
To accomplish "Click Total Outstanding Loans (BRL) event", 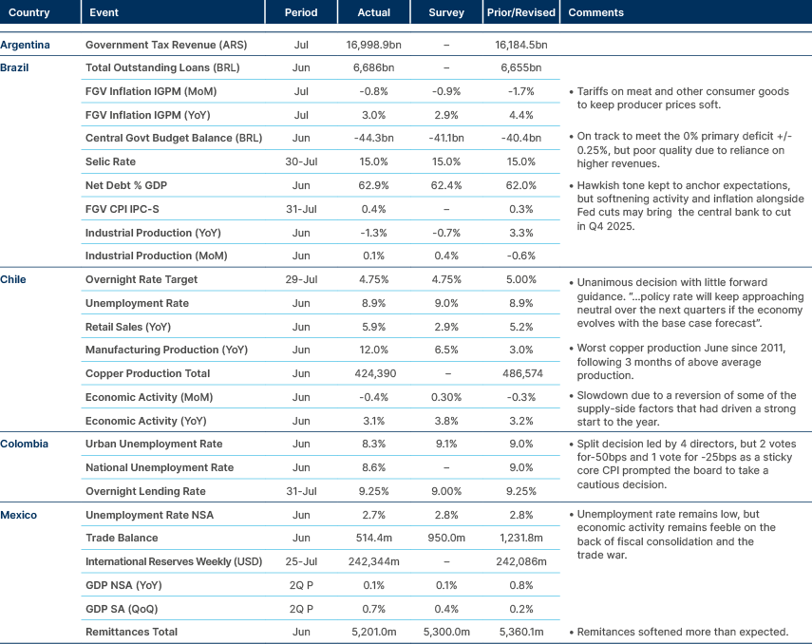I will click(x=162, y=67).
